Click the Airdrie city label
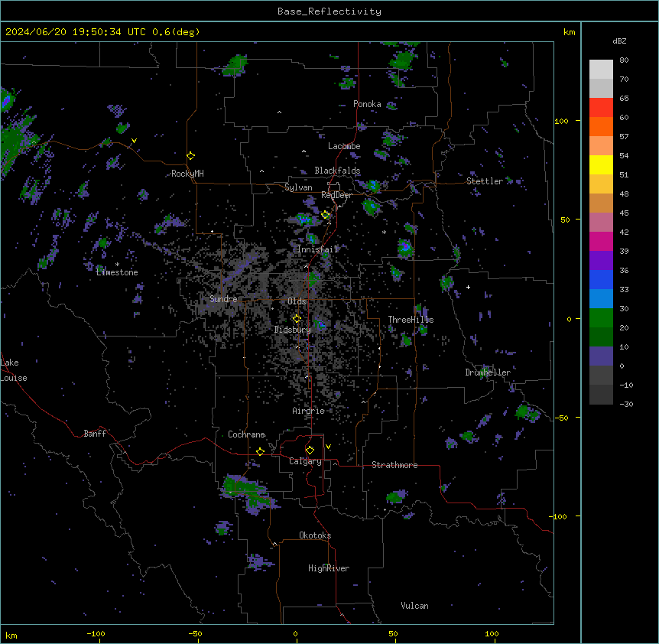This screenshot has width=659, height=644. [309, 411]
